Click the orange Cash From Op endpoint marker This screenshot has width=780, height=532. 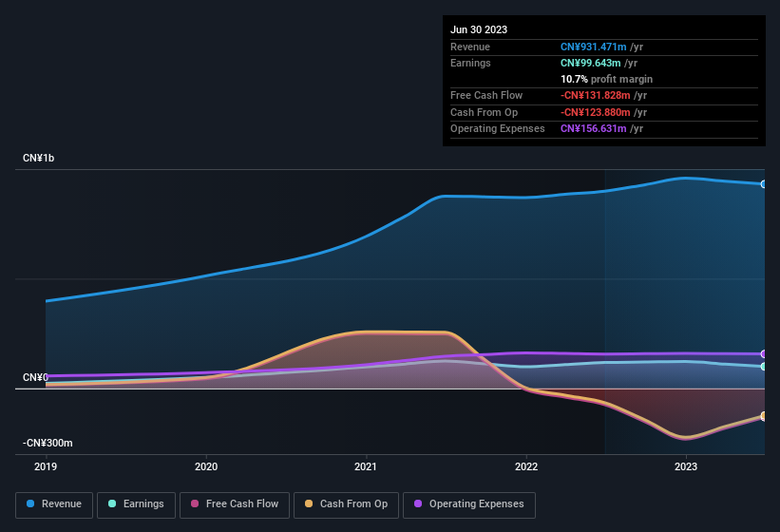tap(764, 416)
